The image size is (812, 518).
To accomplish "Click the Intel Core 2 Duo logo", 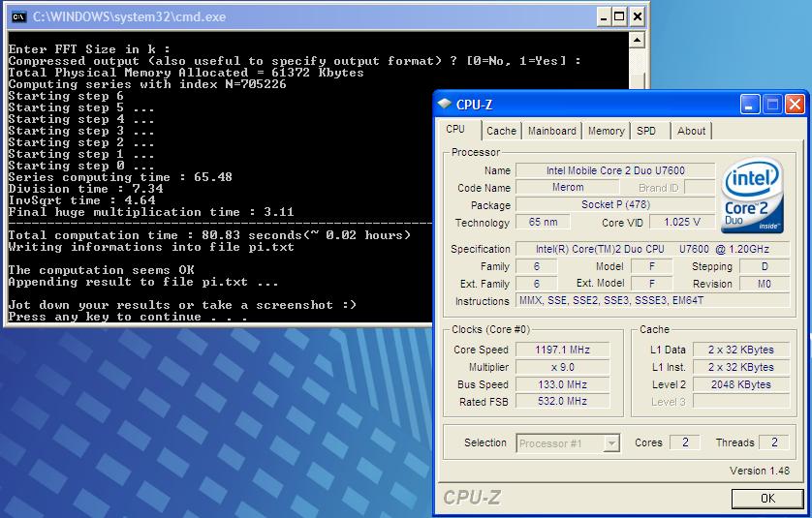I will [x=752, y=196].
